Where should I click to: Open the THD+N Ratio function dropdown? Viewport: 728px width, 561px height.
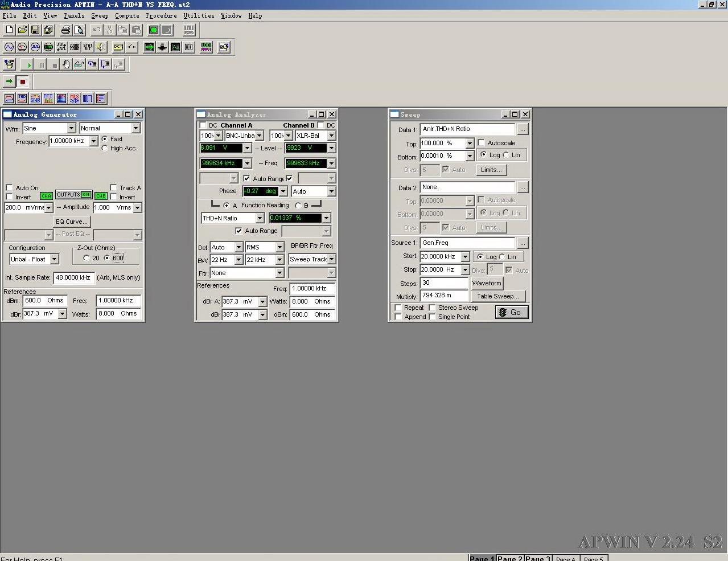260,218
